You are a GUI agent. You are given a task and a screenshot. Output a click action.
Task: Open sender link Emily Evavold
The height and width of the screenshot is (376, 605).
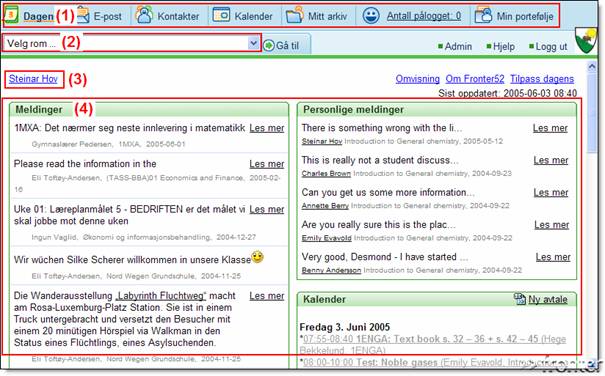(327, 238)
